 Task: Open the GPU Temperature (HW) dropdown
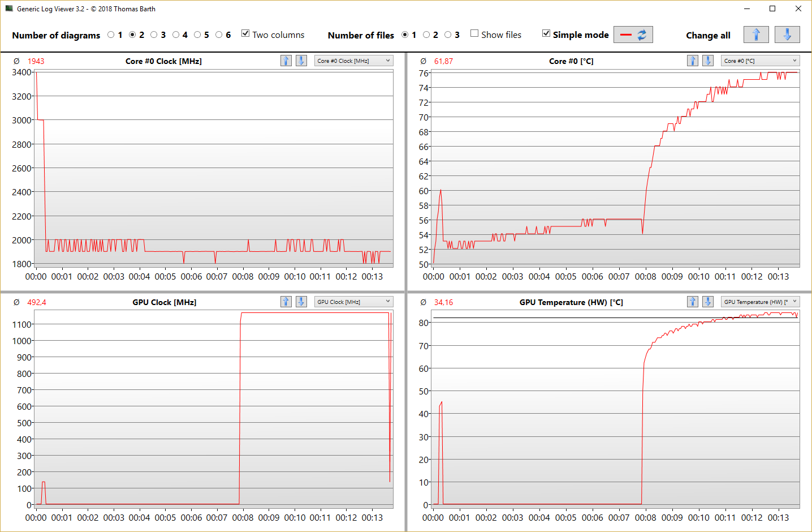pyautogui.click(x=760, y=302)
